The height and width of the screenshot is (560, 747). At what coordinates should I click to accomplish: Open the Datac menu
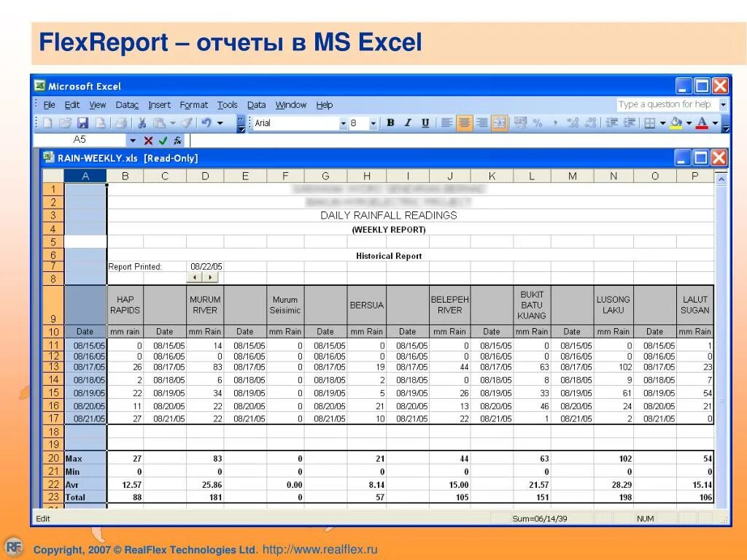(x=127, y=105)
